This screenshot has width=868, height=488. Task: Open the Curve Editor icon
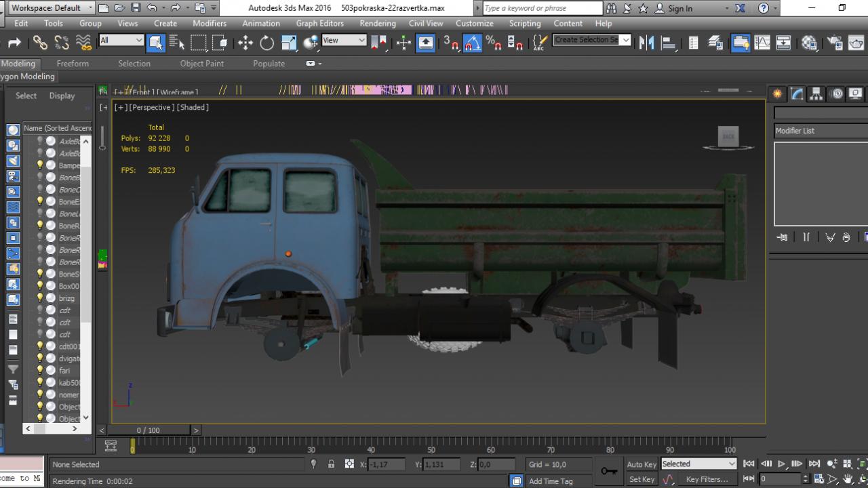click(762, 43)
